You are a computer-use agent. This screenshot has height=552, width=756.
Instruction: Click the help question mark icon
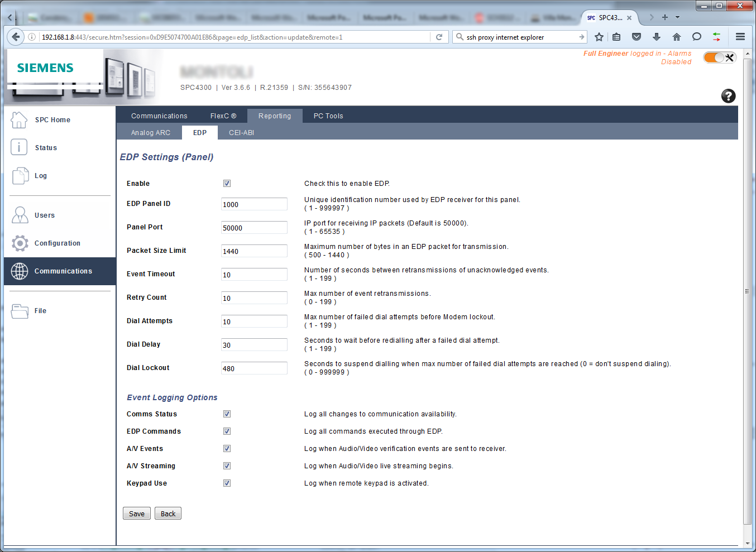(x=728, y=96)
